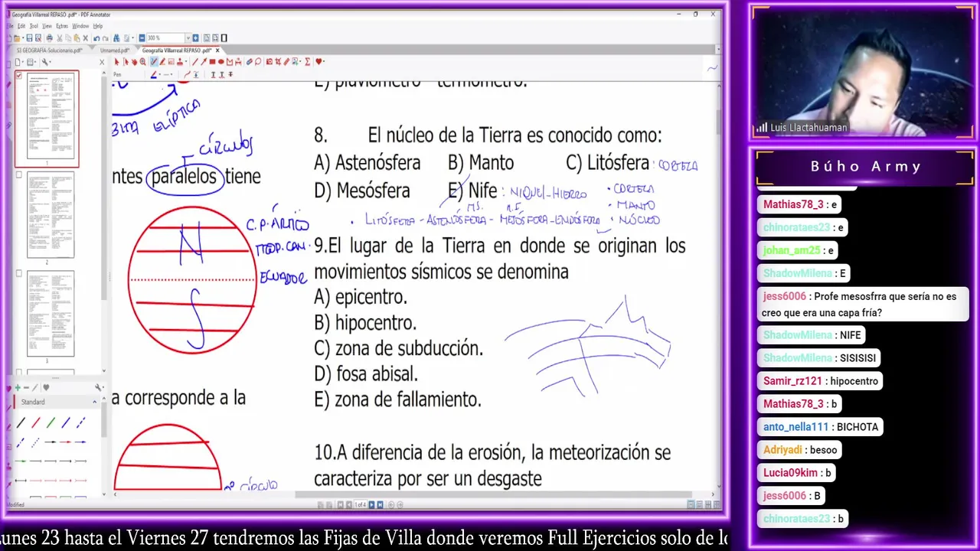Open the sidebar new page dropdown arrow
The height and width of the screenshot is (551, 980).
coord(22,62)
